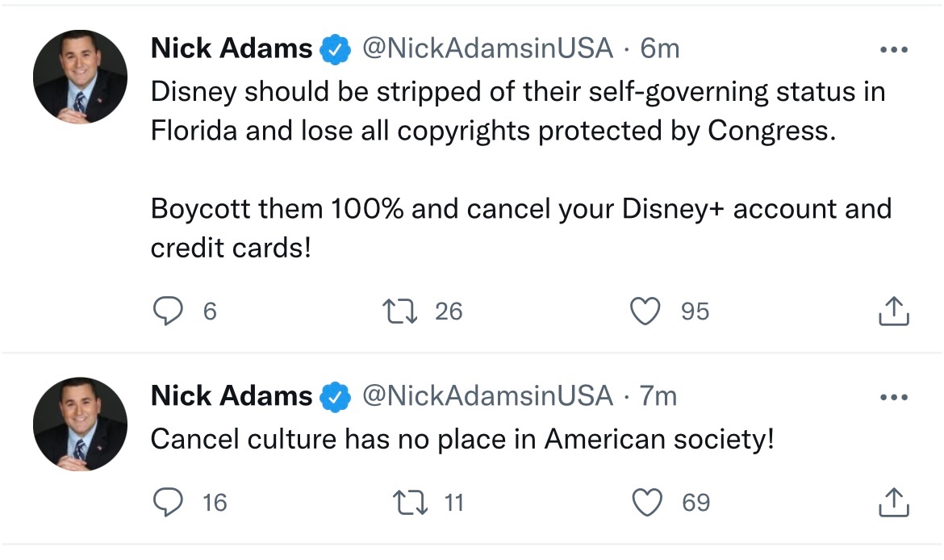Screen dimensions: 944x560
Task: Like the Disney boycott tweet
Action: [645, 311]
